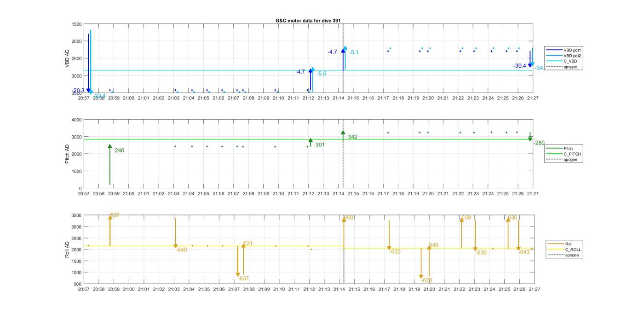The image size is (644, 319).
Task: Click the -640 roll move label
Action: pos(181,250)
